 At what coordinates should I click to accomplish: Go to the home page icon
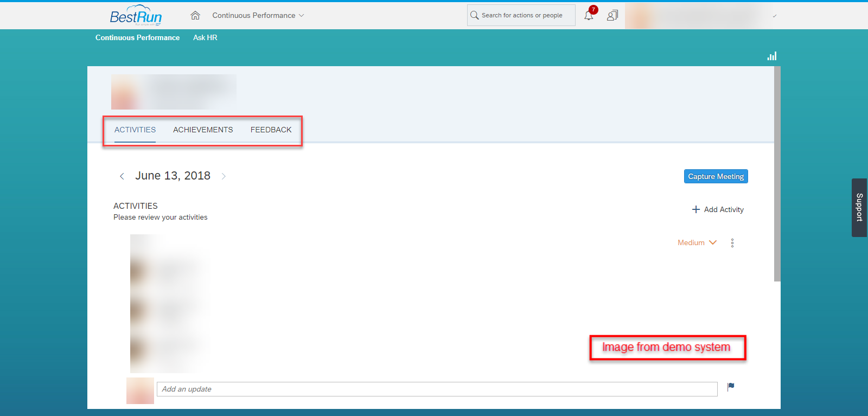click(195, 15)
